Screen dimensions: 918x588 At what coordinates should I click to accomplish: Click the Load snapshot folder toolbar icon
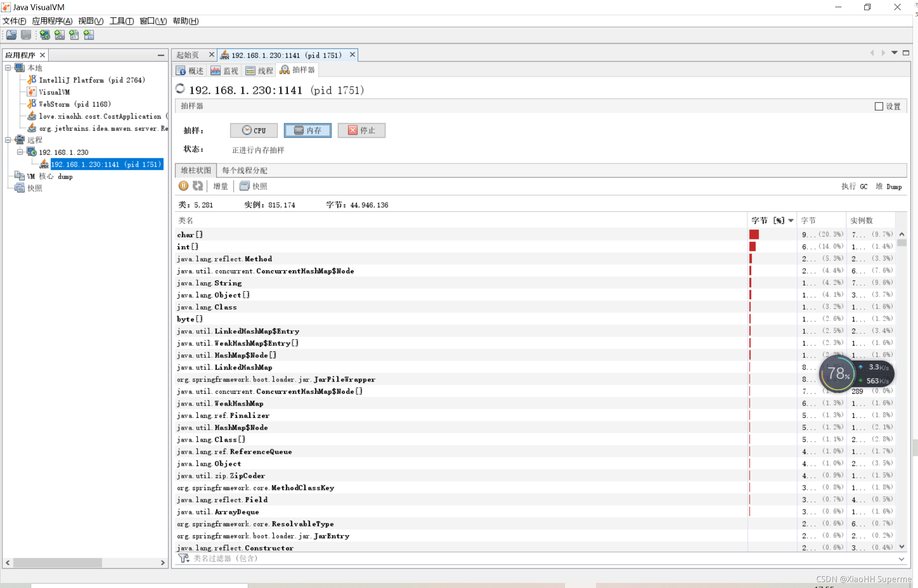coord(11,35)
